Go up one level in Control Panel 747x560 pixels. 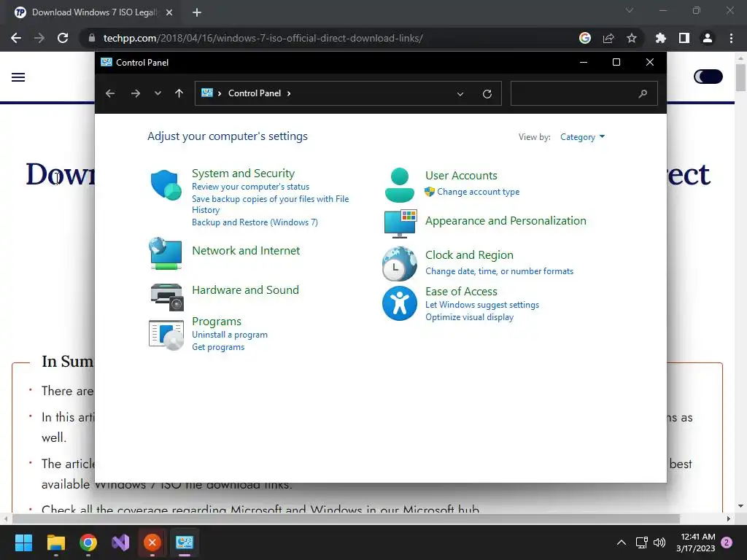coord(179,93)
